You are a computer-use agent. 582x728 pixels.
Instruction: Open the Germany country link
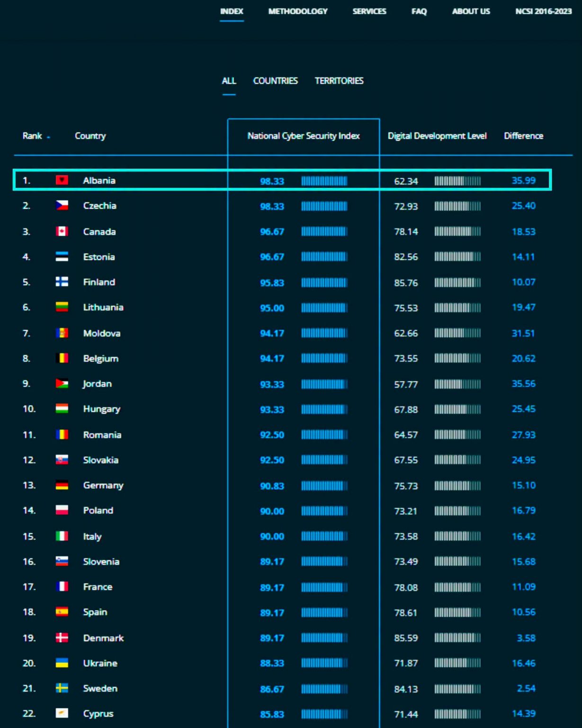click(x=103, y=485)
